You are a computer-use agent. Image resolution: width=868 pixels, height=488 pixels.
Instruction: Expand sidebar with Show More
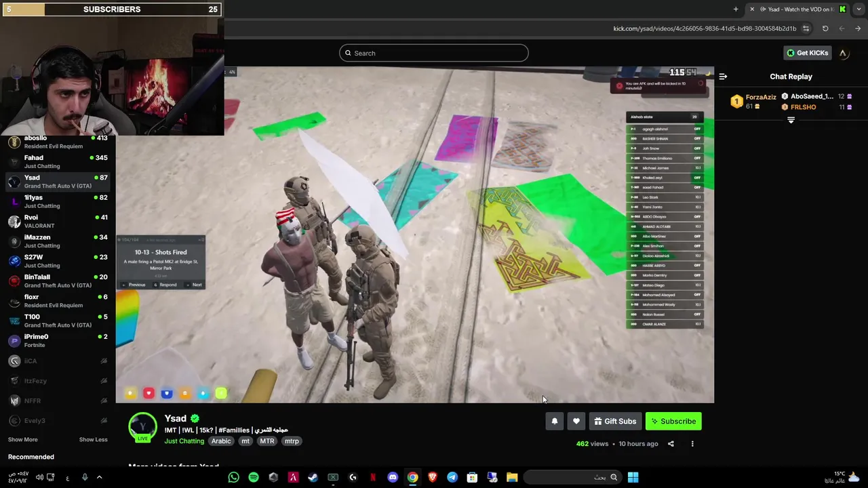pos(23,439)
